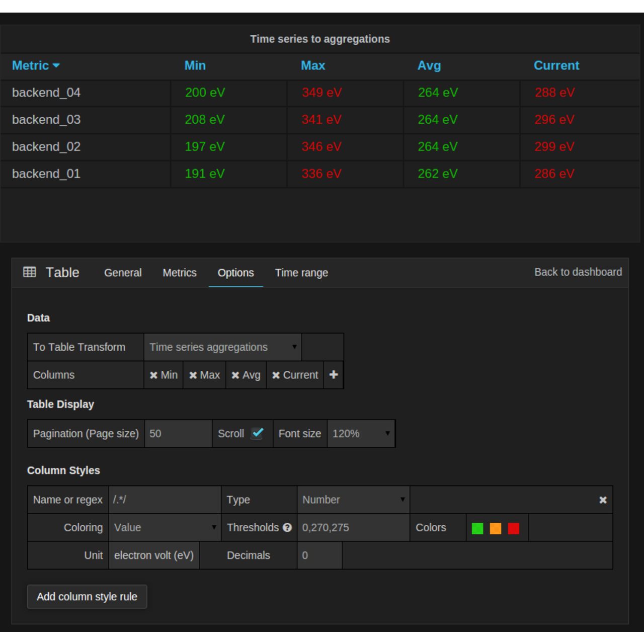Viewport: 644px width, 644px height.
Task: Click the Table panel grid icon
Action: (30, 272)
